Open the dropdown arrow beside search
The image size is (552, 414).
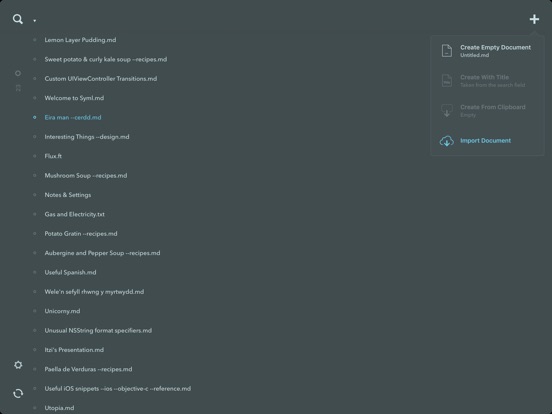click(34, 21)
